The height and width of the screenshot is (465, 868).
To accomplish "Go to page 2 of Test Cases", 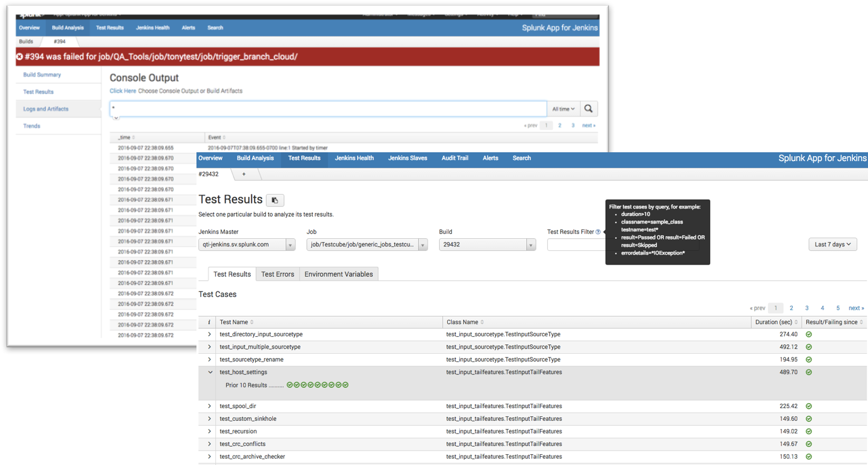I will point(791,308).
